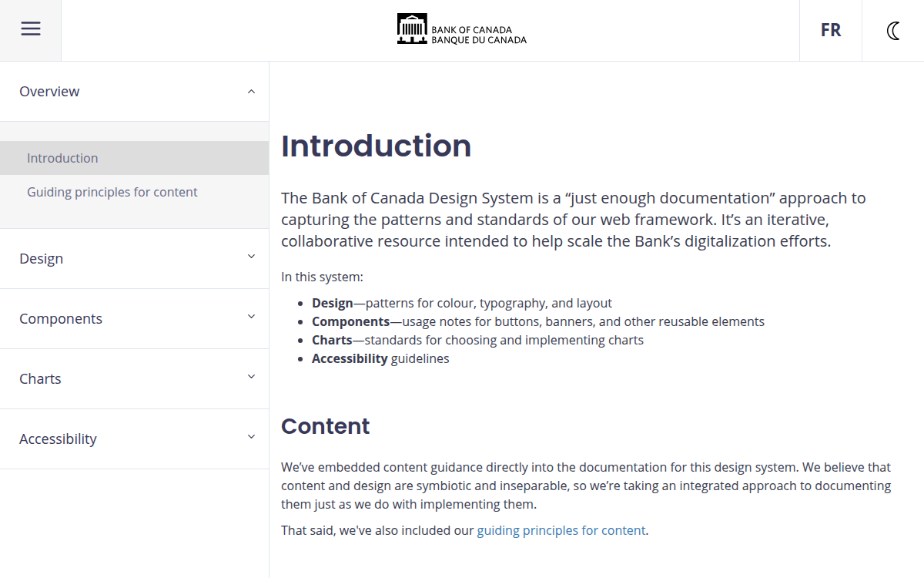Click the Charts sidebar heading
Screen dimensions: 924x578
tap(40, 378)
